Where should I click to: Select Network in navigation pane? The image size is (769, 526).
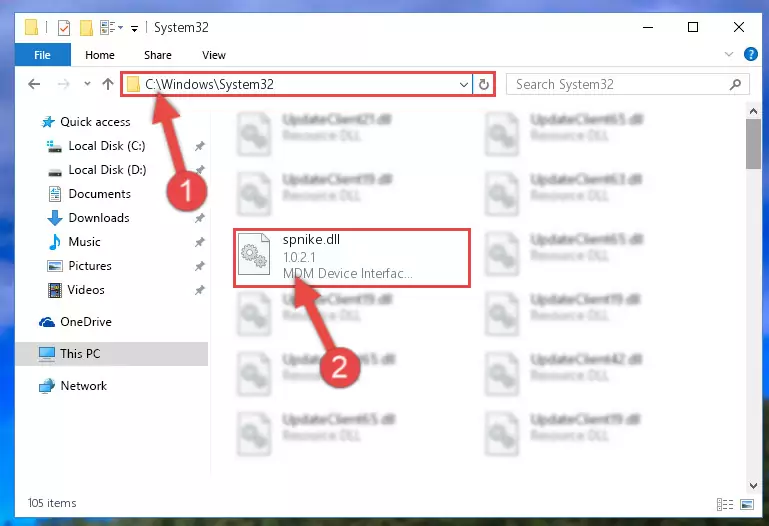tap(83, 386)
